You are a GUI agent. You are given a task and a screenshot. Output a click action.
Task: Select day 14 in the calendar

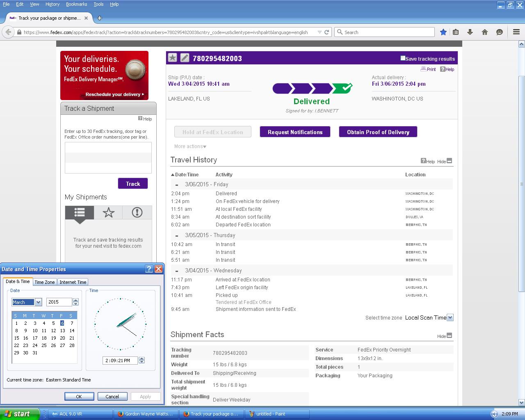click(72, 331)
